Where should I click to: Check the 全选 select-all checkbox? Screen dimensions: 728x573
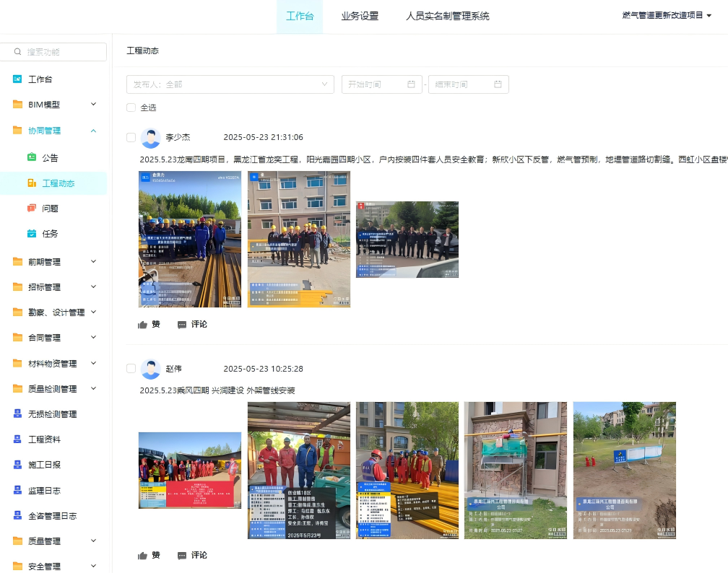(x=131, y=108)
